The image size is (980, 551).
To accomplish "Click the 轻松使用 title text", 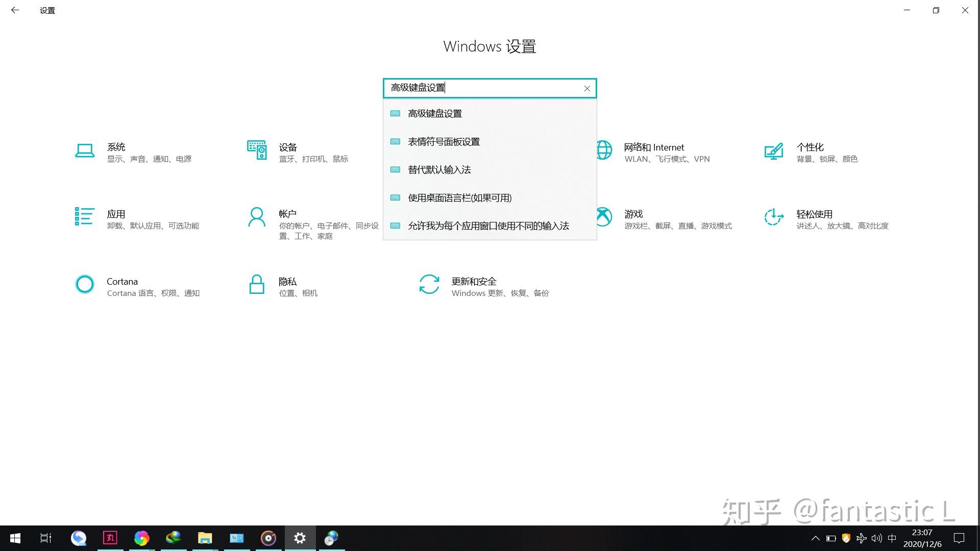I will (814, 214).
